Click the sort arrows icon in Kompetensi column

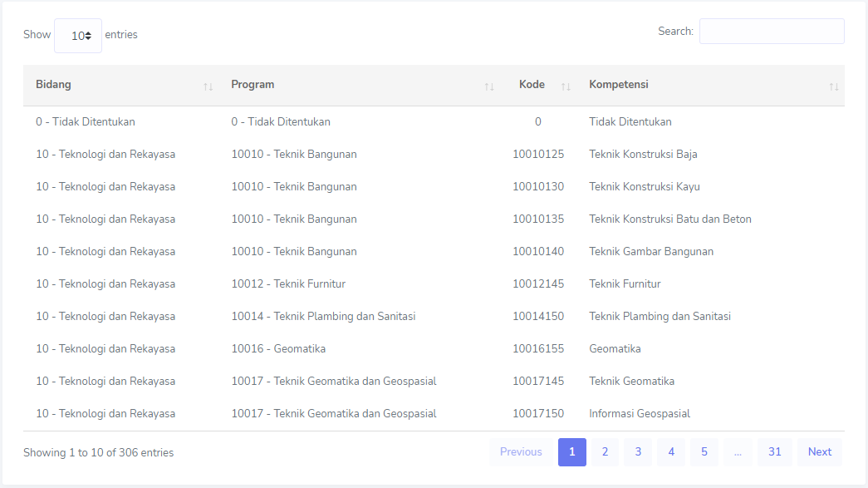pos(834,86)
